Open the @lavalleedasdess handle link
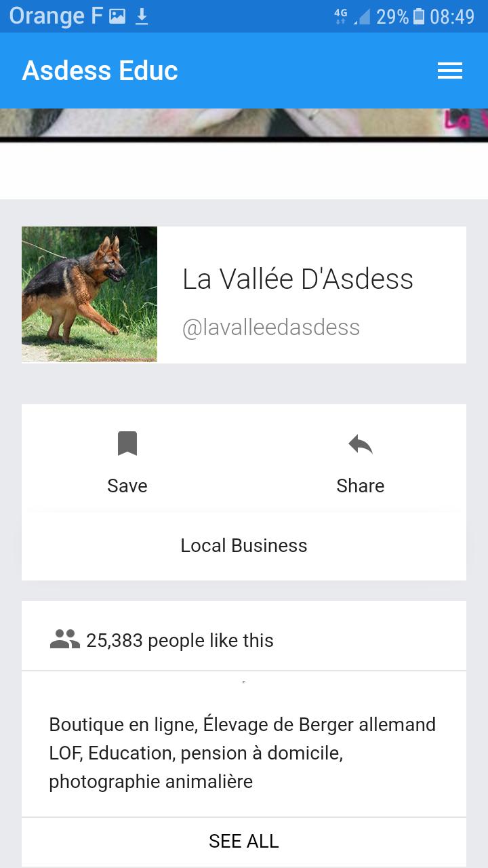The image size is (488, 868). [271, 328]
